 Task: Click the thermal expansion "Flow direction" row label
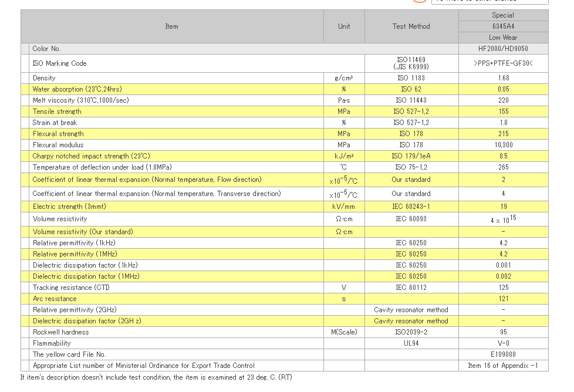[x=147, y=180]
